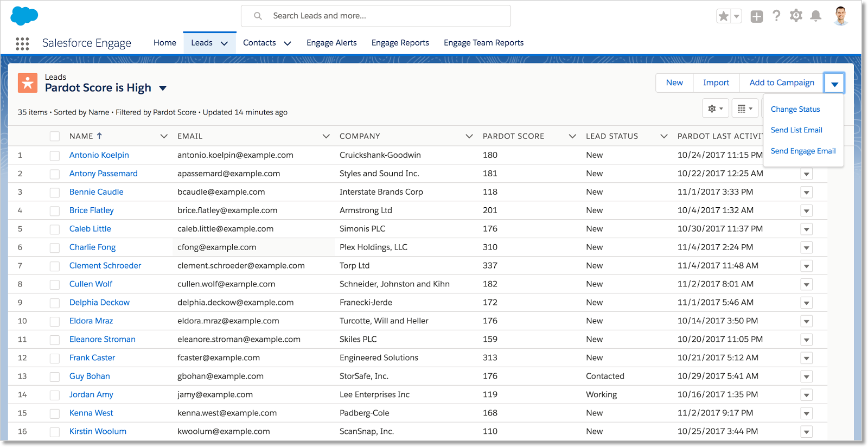The height and width of the screenshot is (447, 868).
Task: Click Add to Campaign
Action: tap(782, 83)
